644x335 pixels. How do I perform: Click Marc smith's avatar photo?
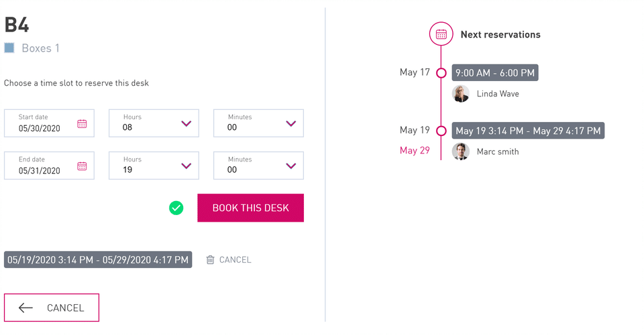point(461,151)
